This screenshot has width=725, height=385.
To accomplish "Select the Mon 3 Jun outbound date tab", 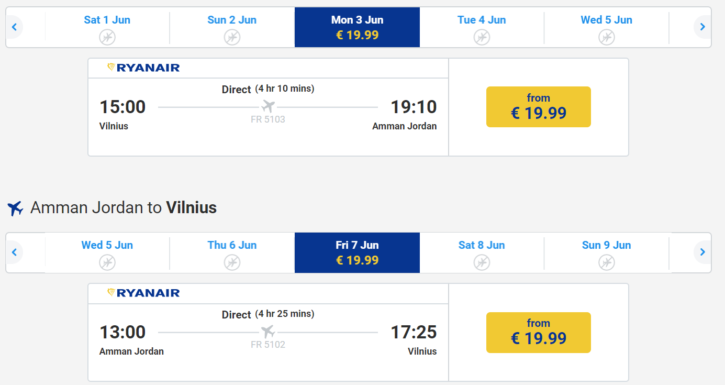I will tap(357, 27).
